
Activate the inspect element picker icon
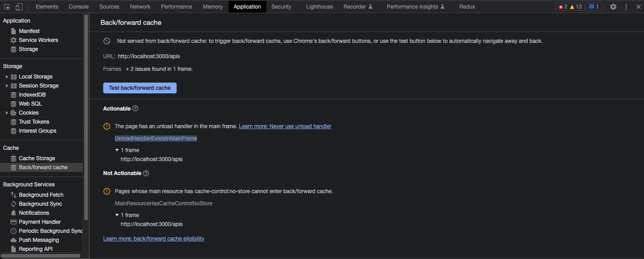coord(7,7)
